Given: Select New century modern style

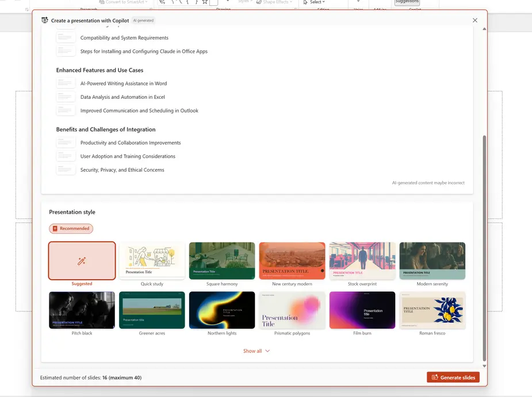Looking at the screenshot, I should point(292,261).
